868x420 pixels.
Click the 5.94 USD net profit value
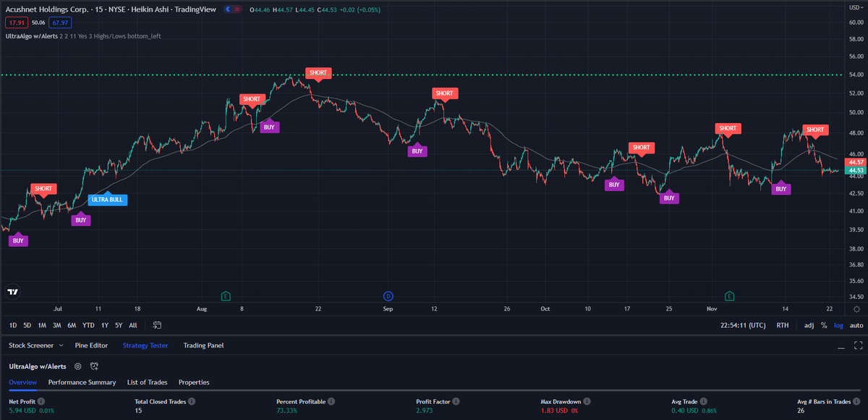coord(22,411)
